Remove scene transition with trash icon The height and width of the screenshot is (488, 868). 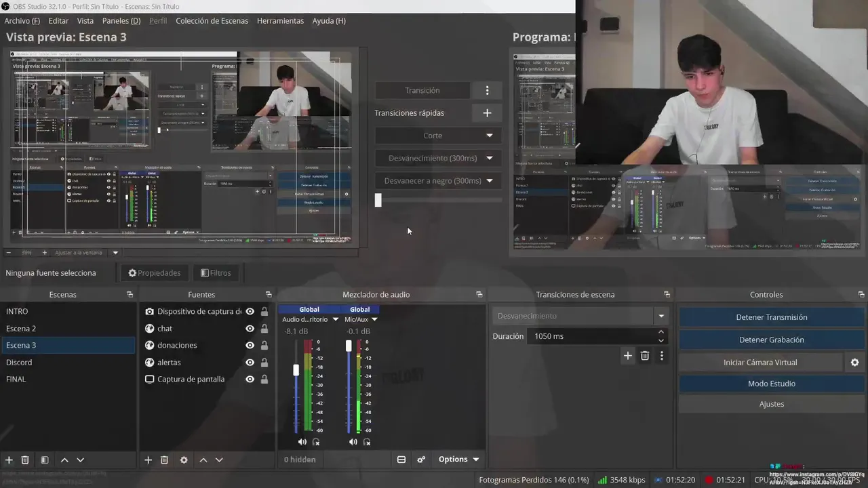[645, 356]
